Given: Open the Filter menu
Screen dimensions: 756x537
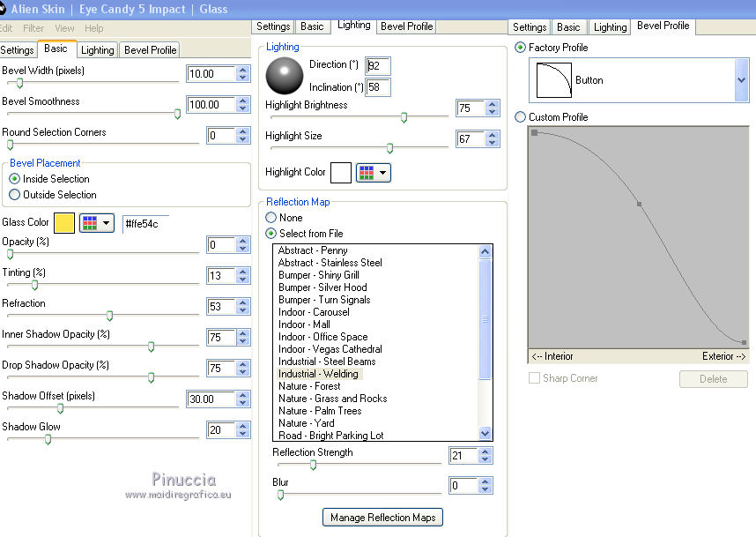Looking at the screenshot, I should (33, 28).
